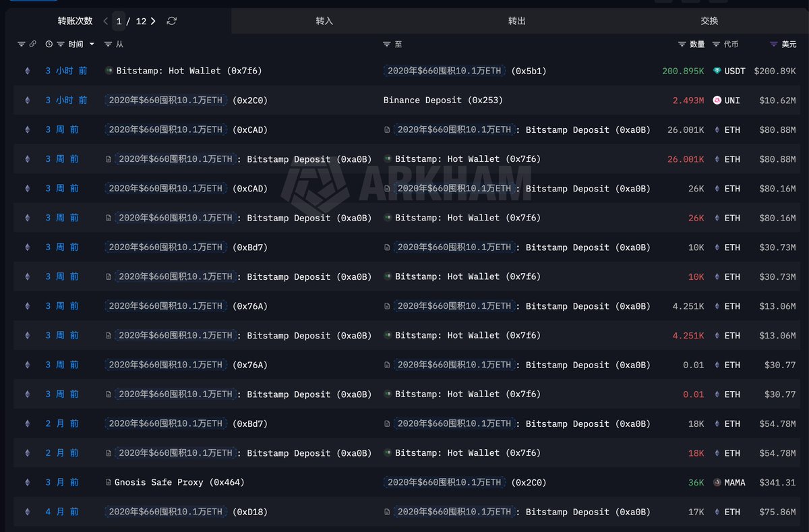
Task: Click the $10.62M USD value
Action: [x=777, y=100]
